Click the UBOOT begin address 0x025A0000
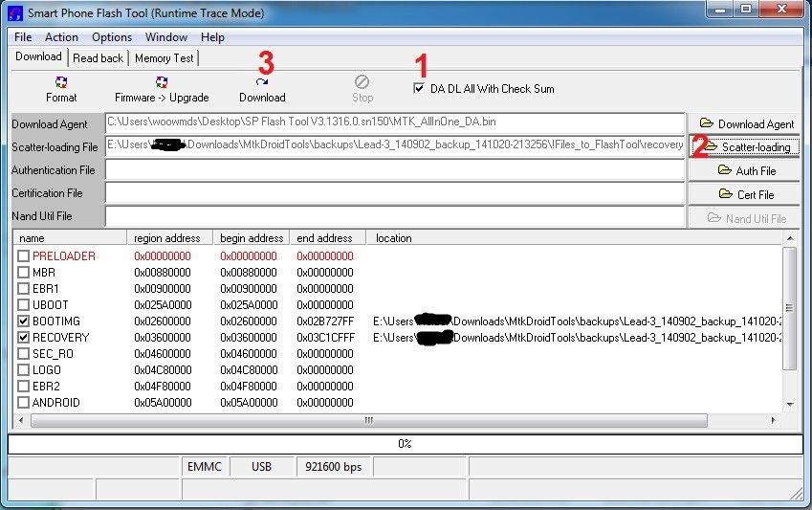 pos(249,304)
